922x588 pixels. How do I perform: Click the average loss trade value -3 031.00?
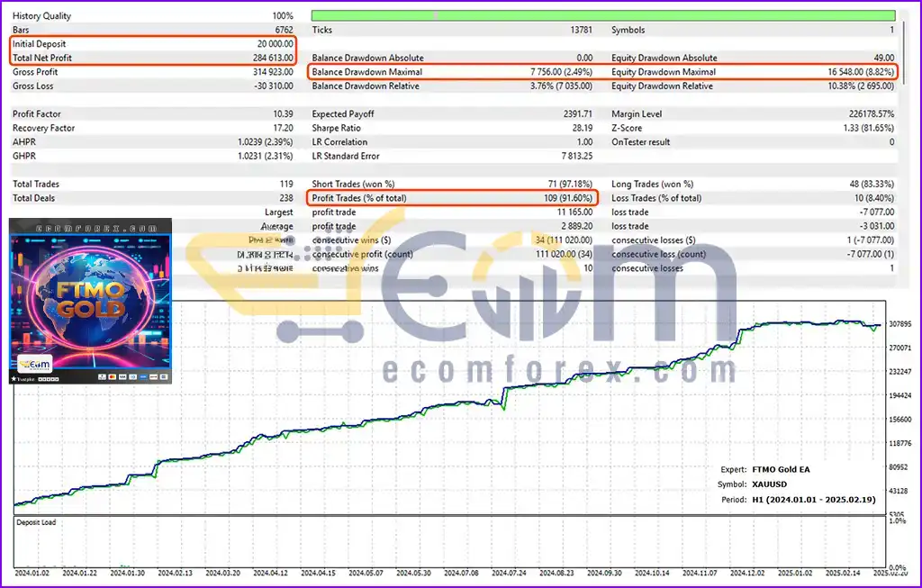877,226
